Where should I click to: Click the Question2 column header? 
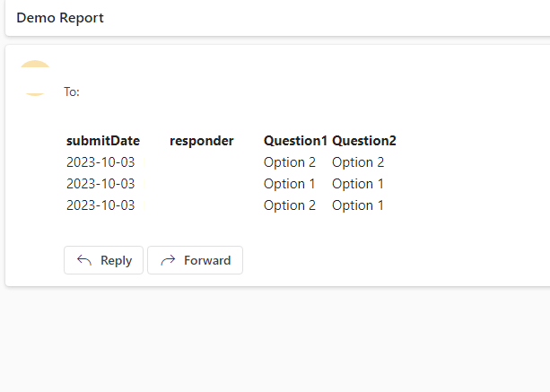click(364, 141)
